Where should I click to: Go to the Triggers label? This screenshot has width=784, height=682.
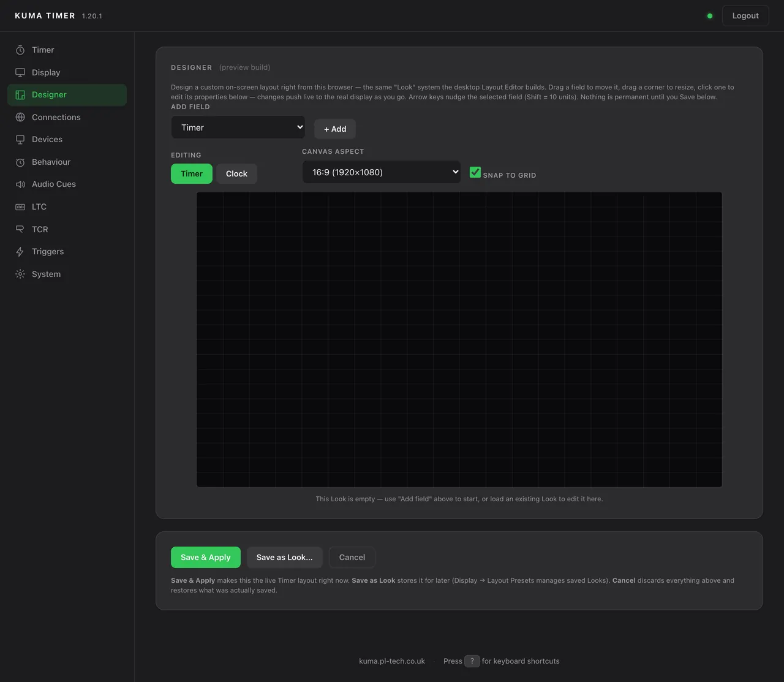48,251
